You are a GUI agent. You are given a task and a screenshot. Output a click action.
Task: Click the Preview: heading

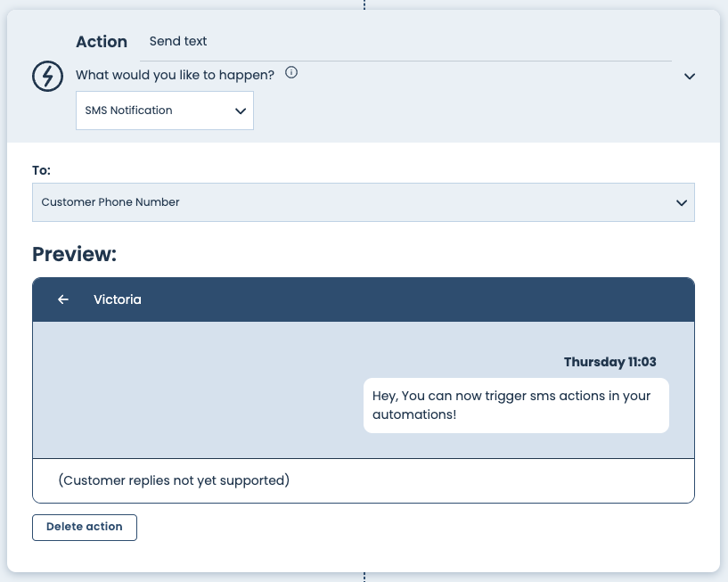tap(75, 254)
